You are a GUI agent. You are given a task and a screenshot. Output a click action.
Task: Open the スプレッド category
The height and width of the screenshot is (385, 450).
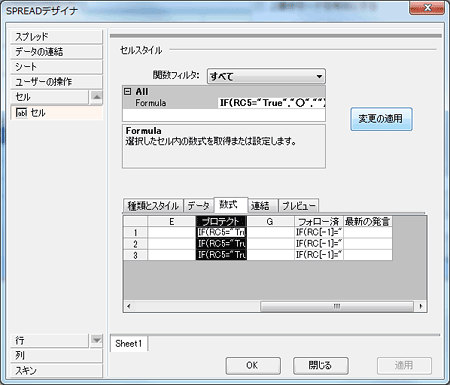(x=56, y=37)
